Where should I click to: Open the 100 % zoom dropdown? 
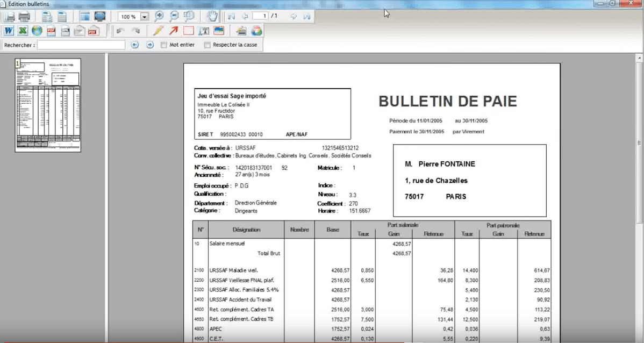coord(145,17)
